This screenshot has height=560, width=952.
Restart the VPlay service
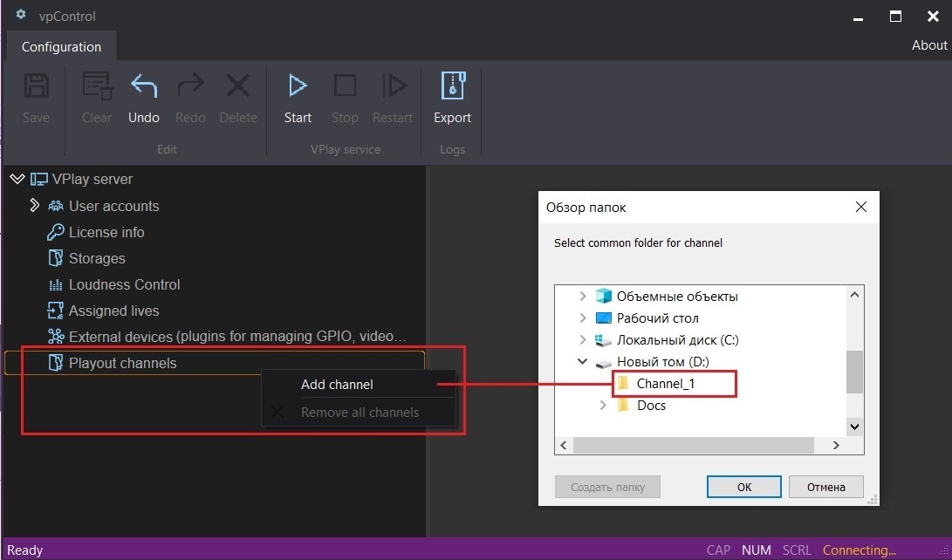394,86
